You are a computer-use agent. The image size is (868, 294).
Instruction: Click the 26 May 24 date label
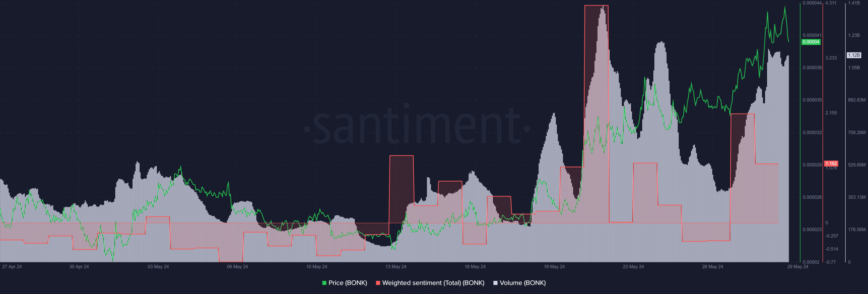pyautogui.click(x=713, y=267)
